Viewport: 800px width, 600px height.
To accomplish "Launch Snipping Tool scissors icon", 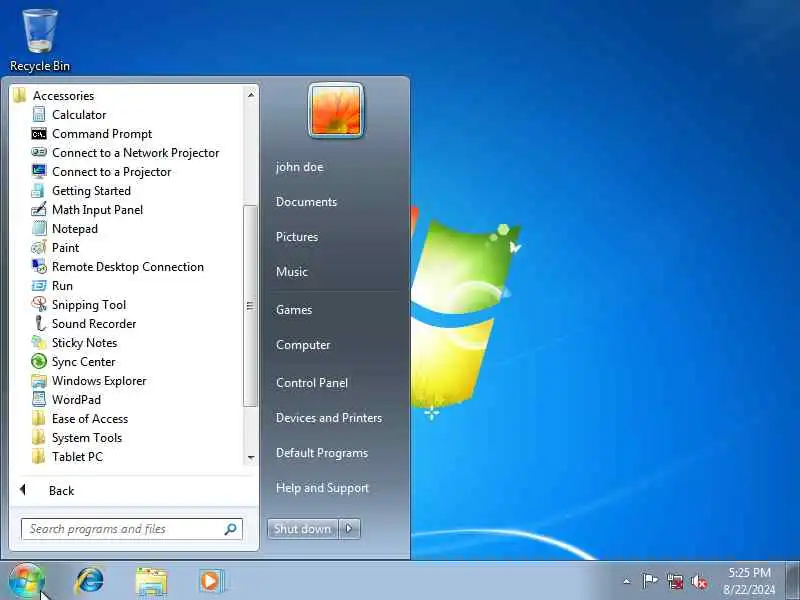I will [x=39, y=304].
